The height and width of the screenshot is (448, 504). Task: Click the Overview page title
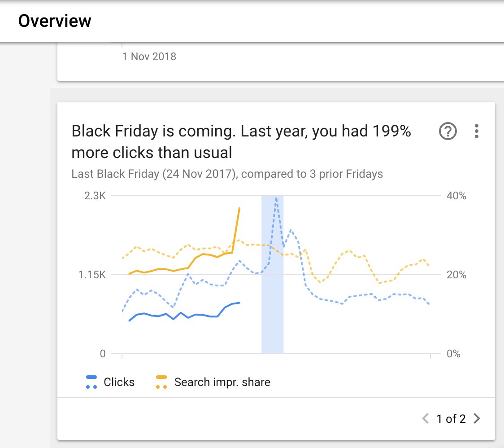(55, 21)
